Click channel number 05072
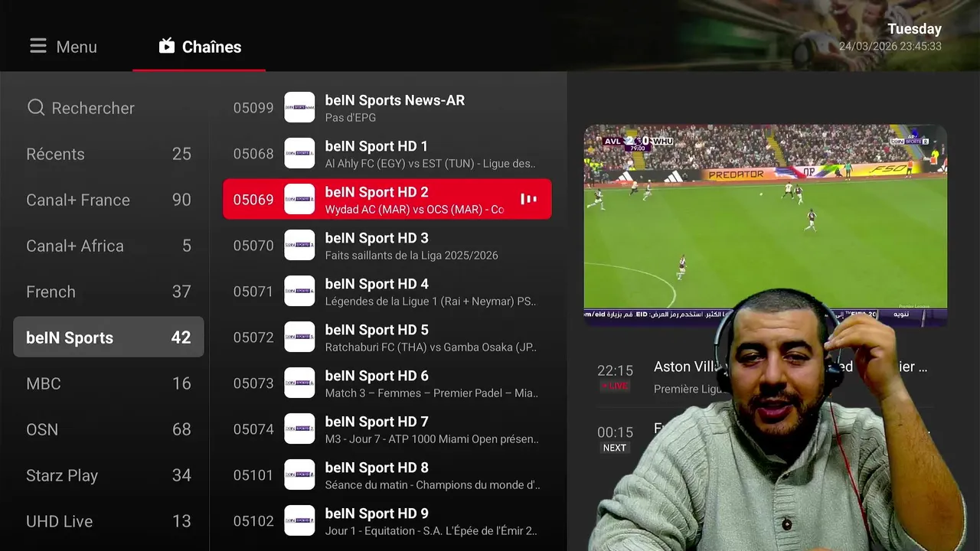980x551 pixels. pyautogui.click(x=253, y=337)
